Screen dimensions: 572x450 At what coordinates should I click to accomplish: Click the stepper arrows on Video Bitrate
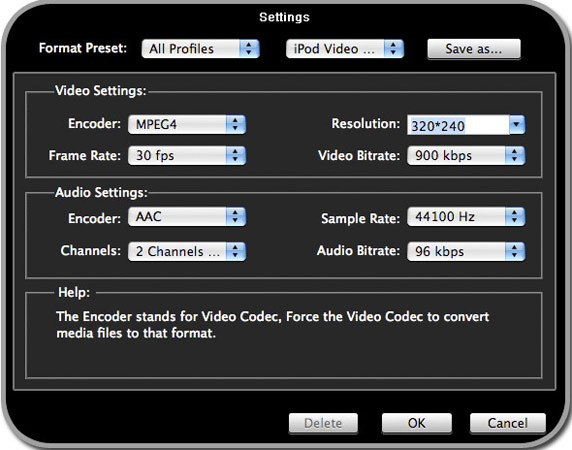coord(515,155)
